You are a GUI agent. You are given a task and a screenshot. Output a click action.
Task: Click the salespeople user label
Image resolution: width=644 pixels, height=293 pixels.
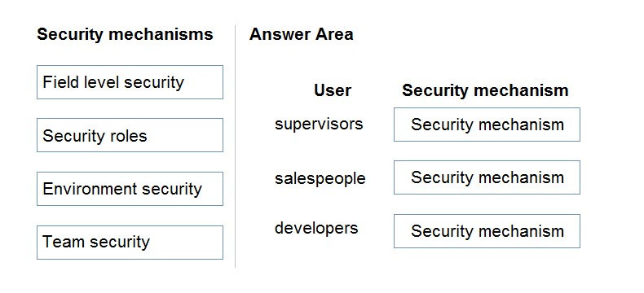(x=320, y=179)
